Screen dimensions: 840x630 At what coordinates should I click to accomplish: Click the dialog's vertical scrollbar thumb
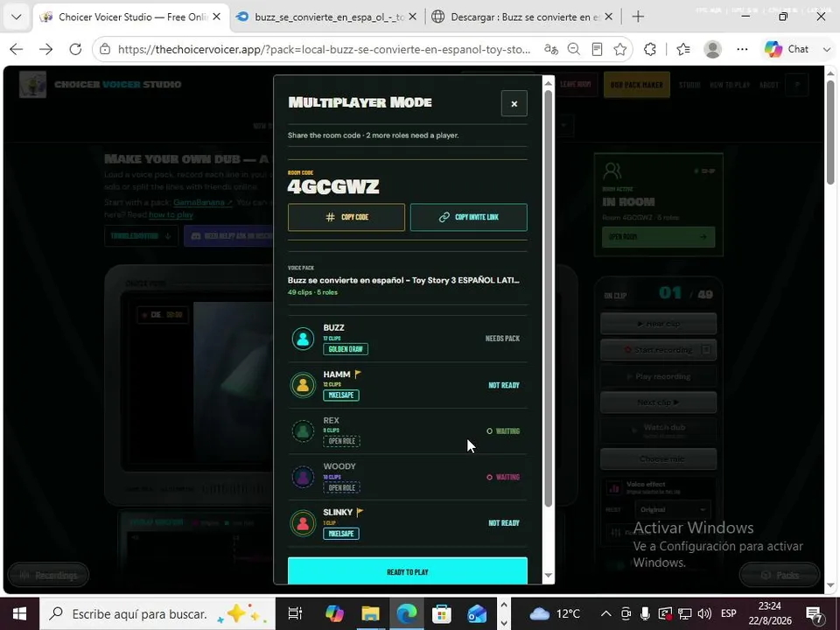(548, 297)
